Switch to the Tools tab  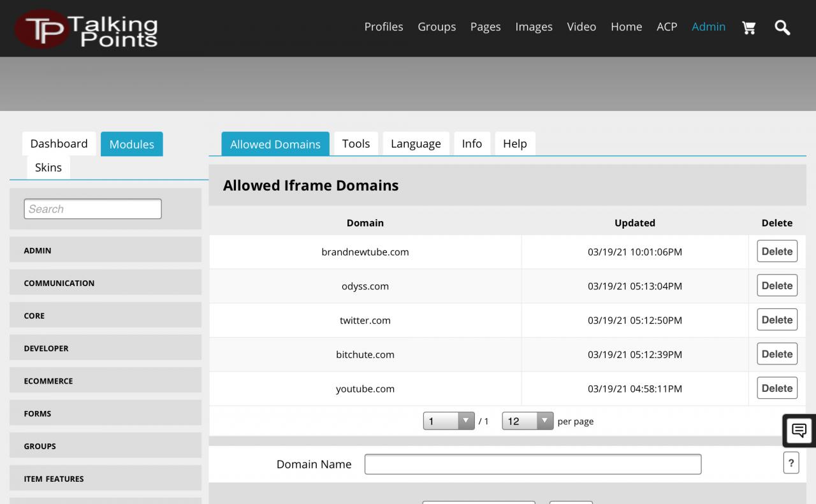356,144
